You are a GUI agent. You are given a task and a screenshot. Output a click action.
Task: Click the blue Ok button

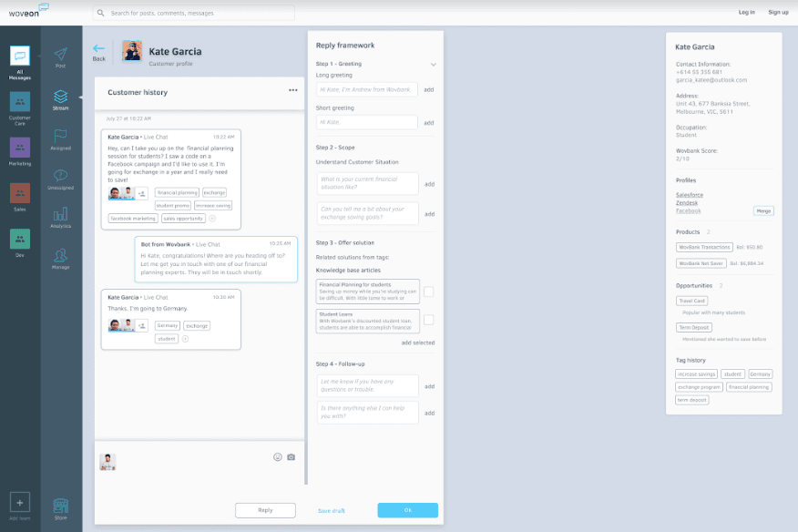point(407,510)
